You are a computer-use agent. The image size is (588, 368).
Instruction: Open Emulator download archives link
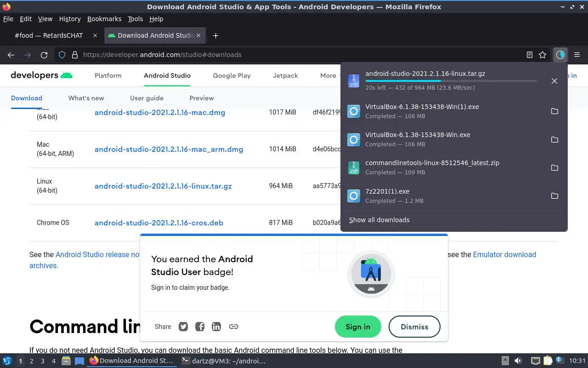click(x=504, y=254)
